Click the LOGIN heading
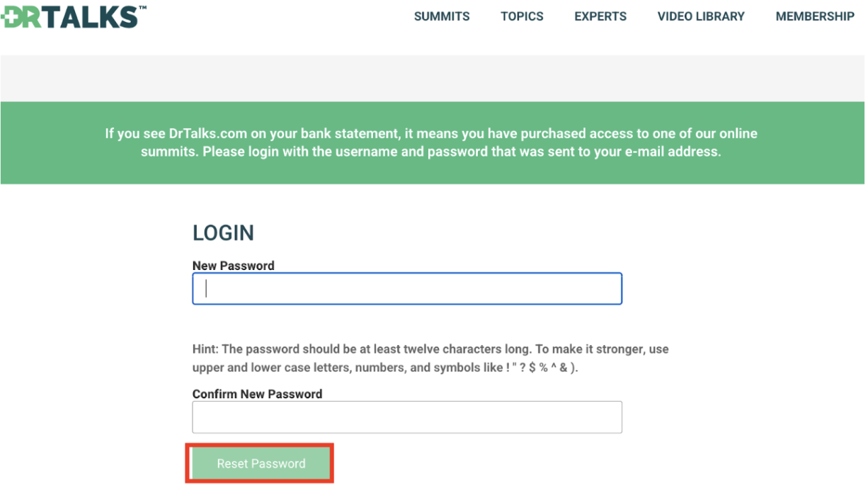This screenshot has width=868, height=489. point(223,233)
